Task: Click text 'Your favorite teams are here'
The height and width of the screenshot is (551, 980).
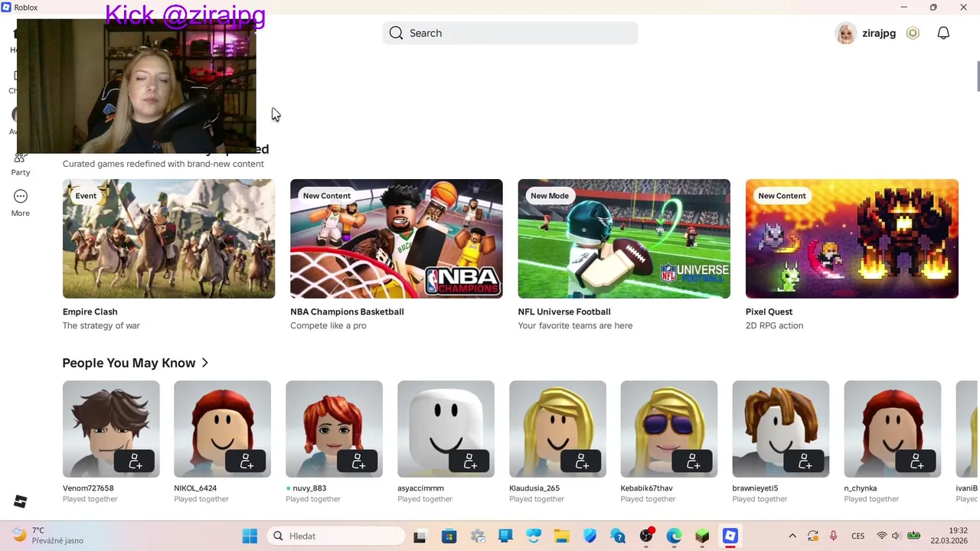Action: [575, 325]
